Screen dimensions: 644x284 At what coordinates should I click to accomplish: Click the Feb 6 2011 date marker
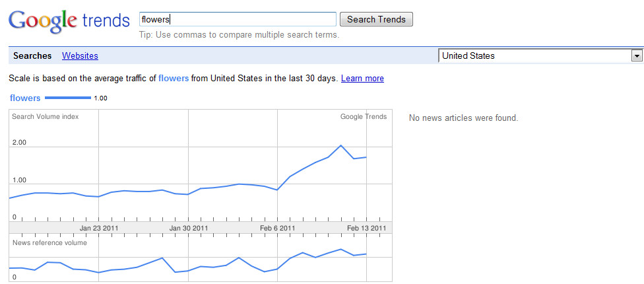278,228
